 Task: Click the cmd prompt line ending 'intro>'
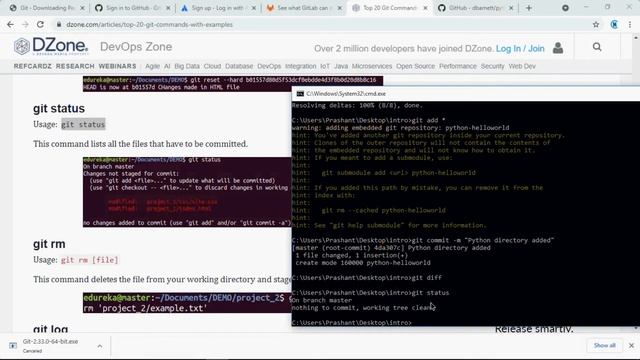click(351, 322)
